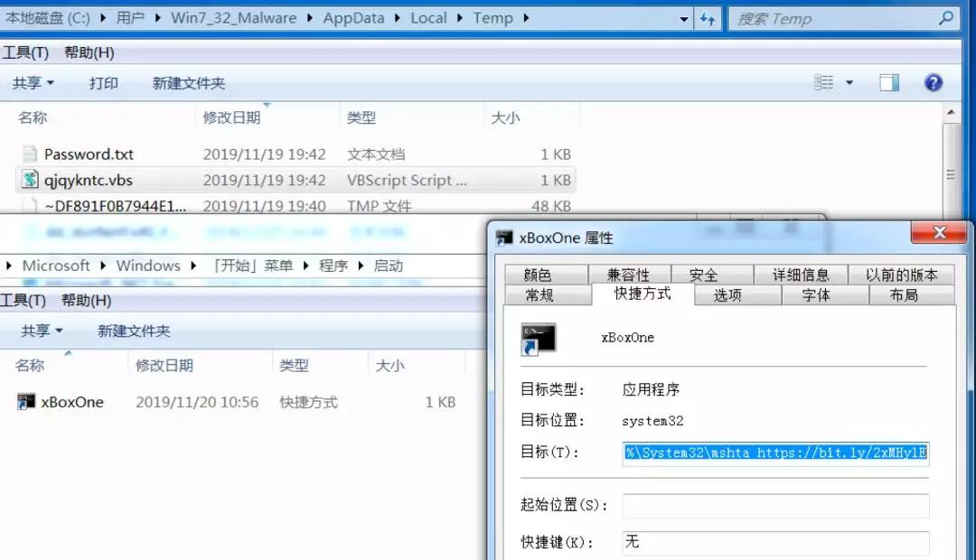Screen dimensions: 976x560
Task: Switch to the 兼容性 tab
Action: (629, 274)
